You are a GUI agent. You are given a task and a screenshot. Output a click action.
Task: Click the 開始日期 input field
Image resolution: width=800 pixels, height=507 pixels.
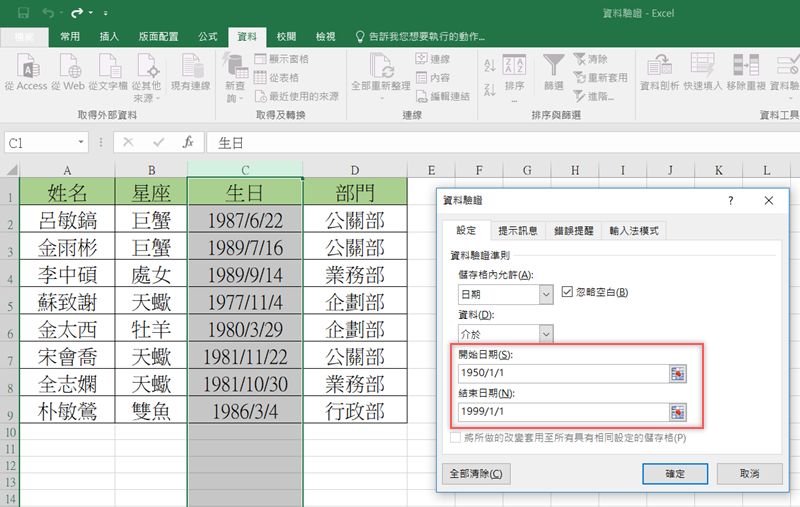point(562,373)
